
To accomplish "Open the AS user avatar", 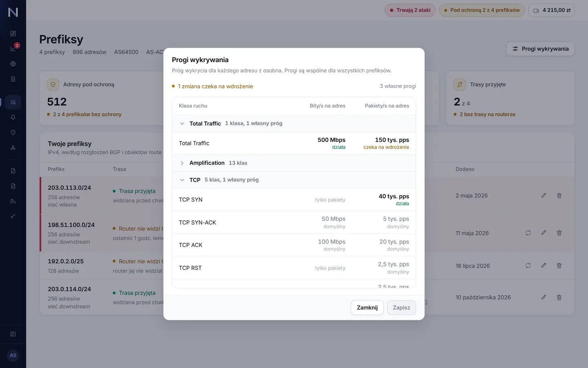I will click(13, 355).
